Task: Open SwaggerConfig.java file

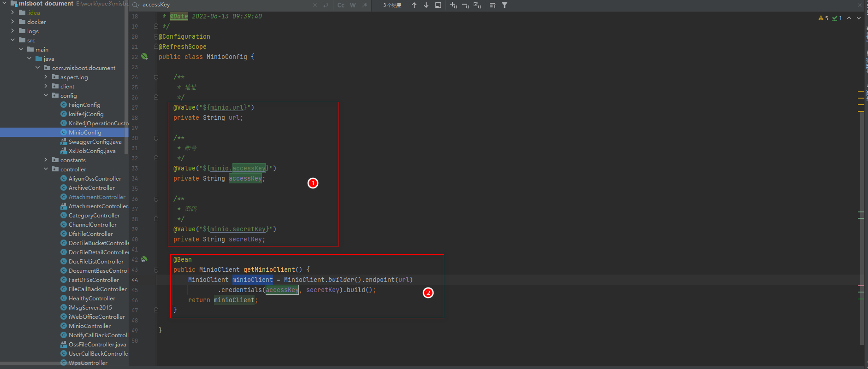Action: tap(95, 141)
